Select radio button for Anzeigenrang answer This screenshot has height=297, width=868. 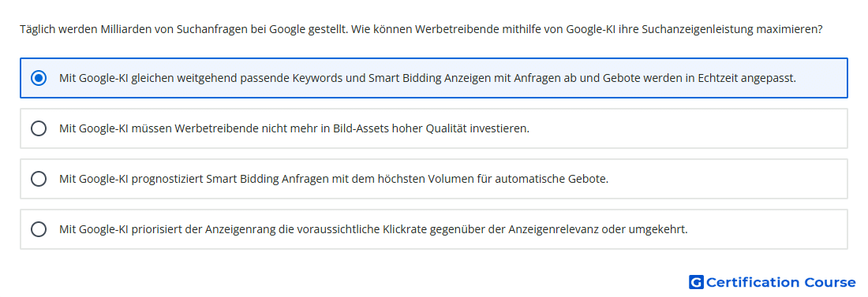point(39,229)
